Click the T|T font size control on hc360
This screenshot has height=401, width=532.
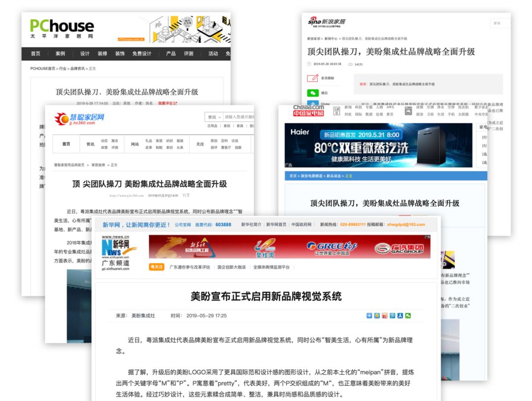[x=186, y=196]
